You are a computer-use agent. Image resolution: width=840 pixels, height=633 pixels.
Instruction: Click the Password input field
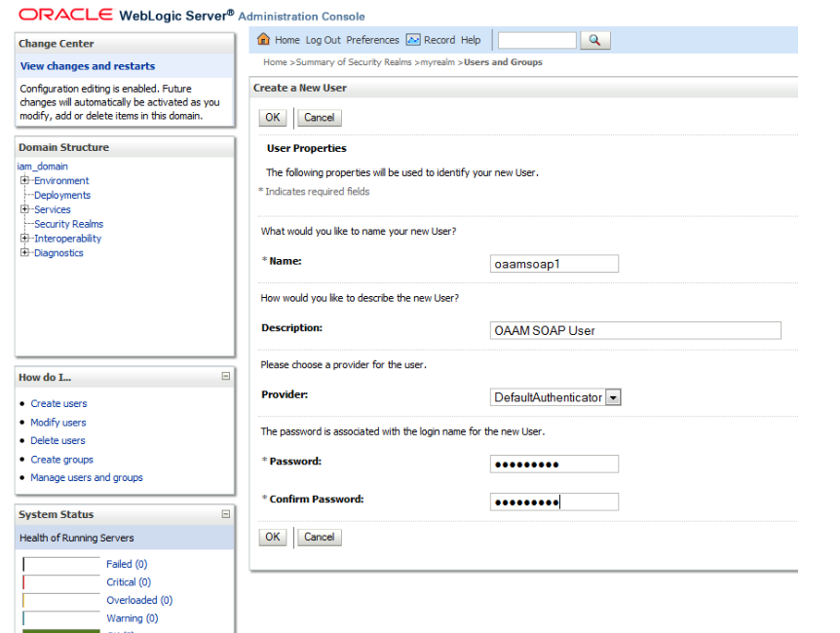554,464
